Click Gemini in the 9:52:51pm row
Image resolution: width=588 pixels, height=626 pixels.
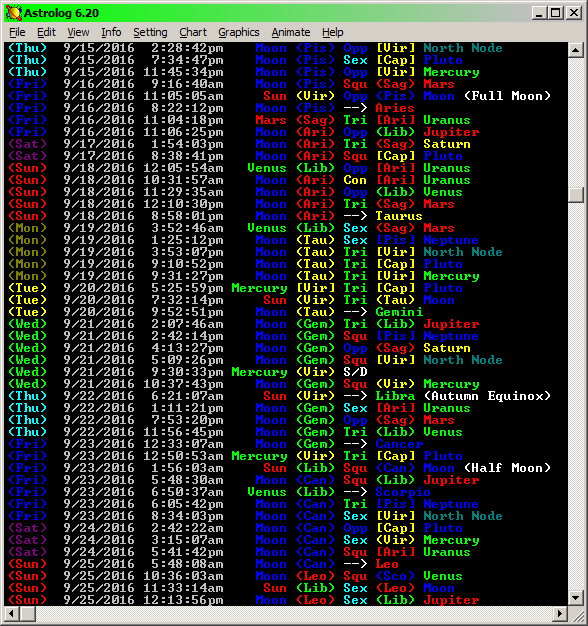click(x=399, y=312)
